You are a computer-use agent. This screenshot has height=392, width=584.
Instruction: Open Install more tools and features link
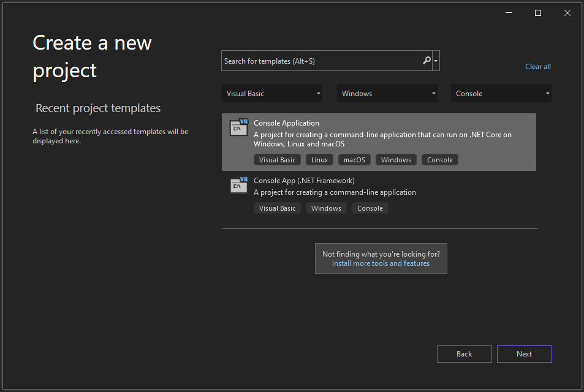(381, 263)
